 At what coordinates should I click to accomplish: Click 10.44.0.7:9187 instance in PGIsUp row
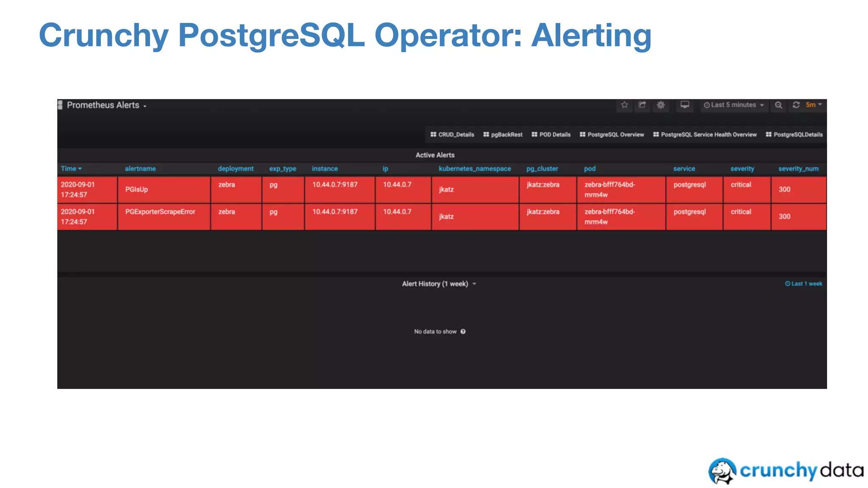point(339,189)
